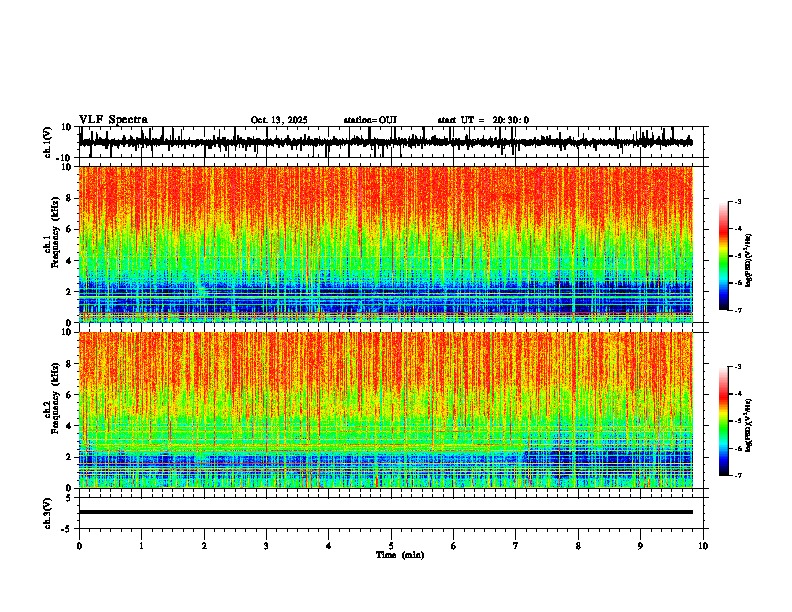Click the ch.1 colorbar log(PSD) unit label
The image size is (792, 612).
[x=748, y=261]
